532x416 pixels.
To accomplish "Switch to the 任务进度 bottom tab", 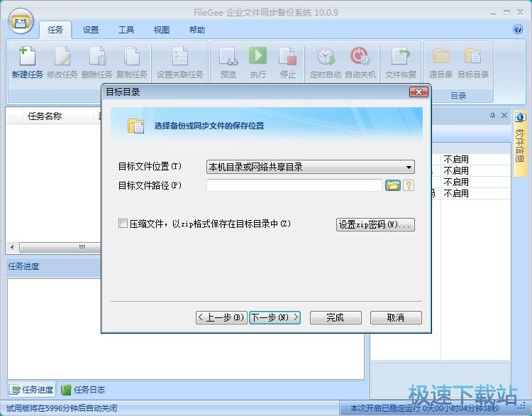I will click(x=32, y=390).
